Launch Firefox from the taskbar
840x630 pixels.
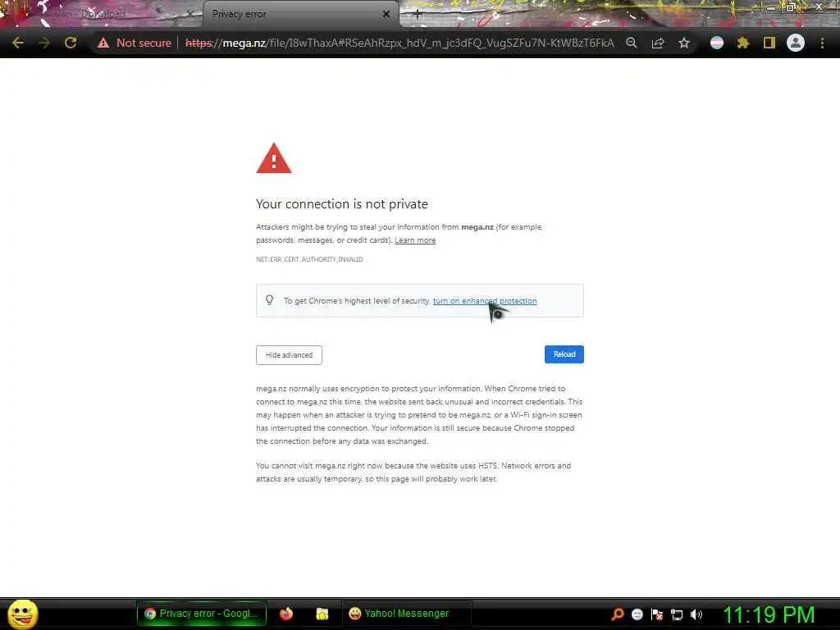click(x=286, y=614)
